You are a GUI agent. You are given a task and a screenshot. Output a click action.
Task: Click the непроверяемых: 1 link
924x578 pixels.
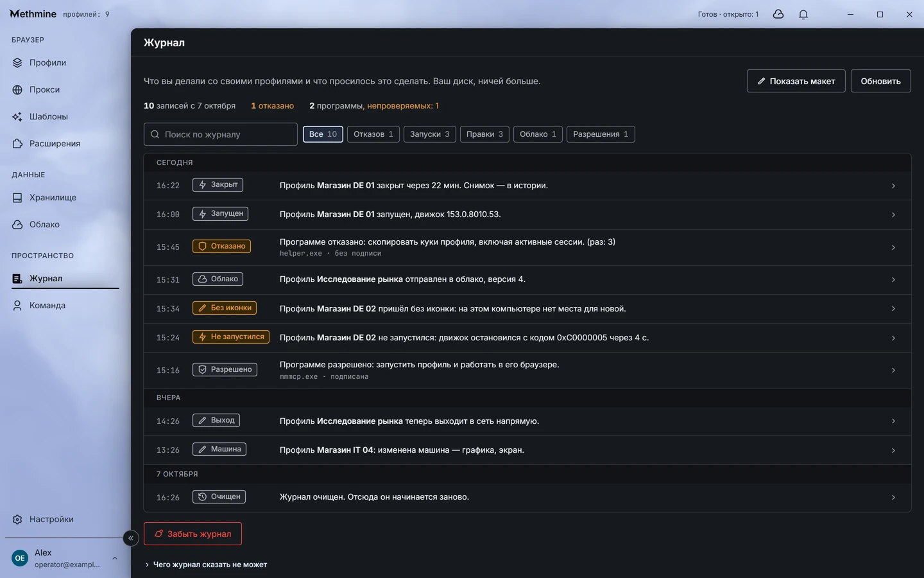403,106
